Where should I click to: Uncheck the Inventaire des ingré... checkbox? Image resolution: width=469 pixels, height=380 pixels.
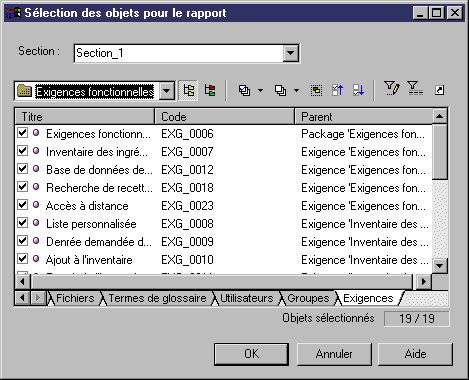point(22,151)
